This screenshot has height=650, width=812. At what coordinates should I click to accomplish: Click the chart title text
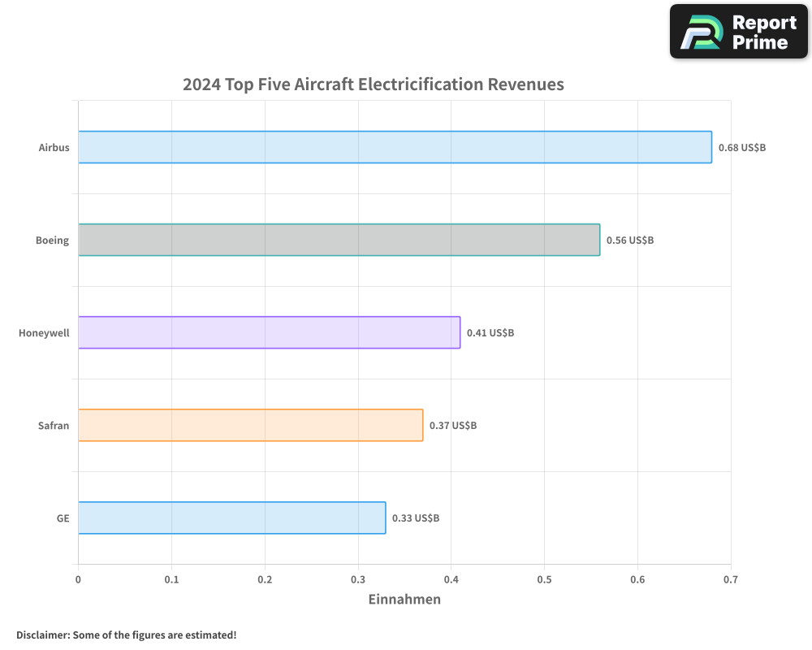click(x=373, y=84)
